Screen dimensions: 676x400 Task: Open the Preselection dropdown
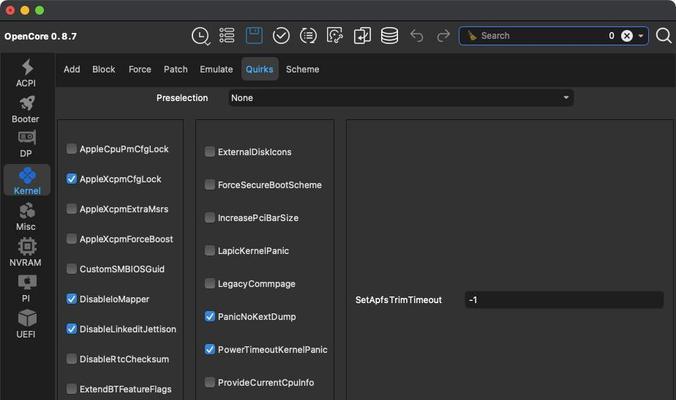(x=401, y=98)
